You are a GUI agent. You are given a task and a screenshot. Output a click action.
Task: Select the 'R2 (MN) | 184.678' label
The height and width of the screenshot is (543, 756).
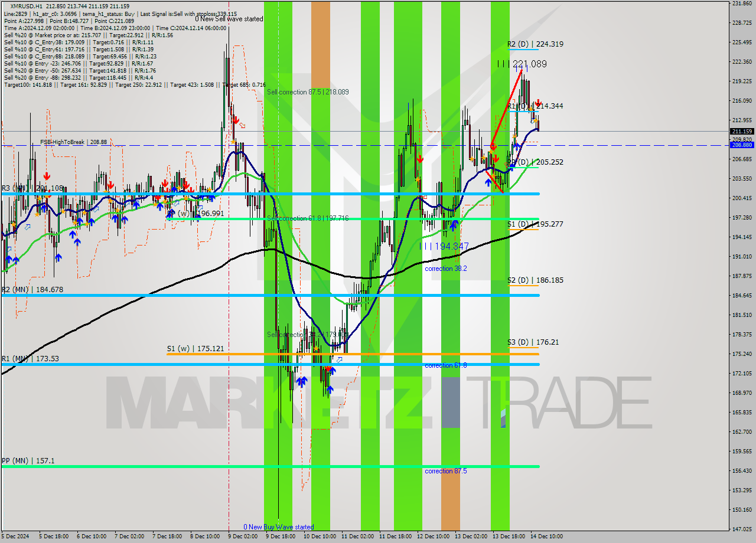32,290
